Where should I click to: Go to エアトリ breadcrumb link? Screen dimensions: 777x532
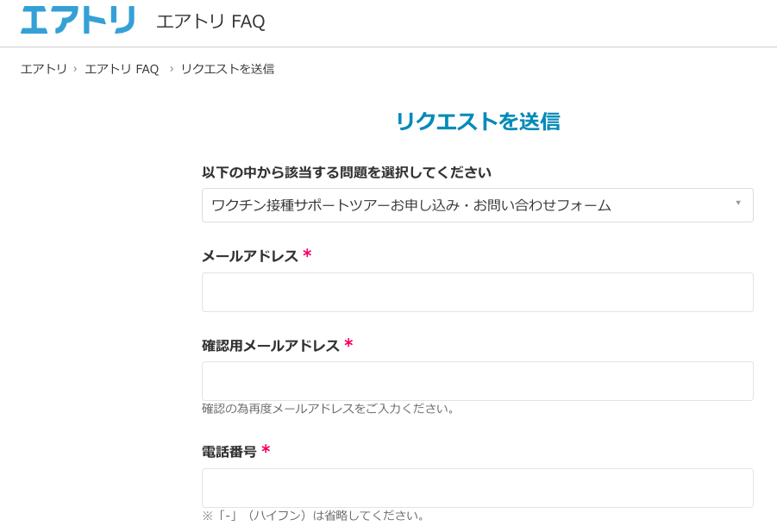point(44,69)
